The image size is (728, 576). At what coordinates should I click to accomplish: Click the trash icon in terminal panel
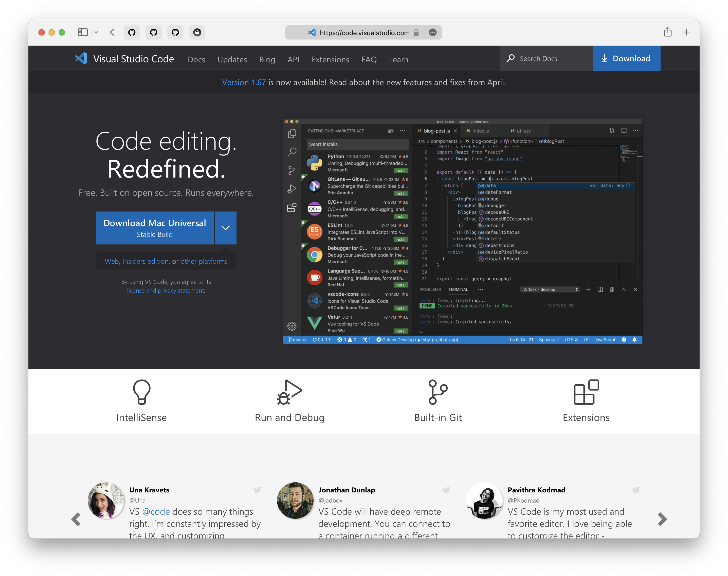pyautogui.click(x=612, y=289)
